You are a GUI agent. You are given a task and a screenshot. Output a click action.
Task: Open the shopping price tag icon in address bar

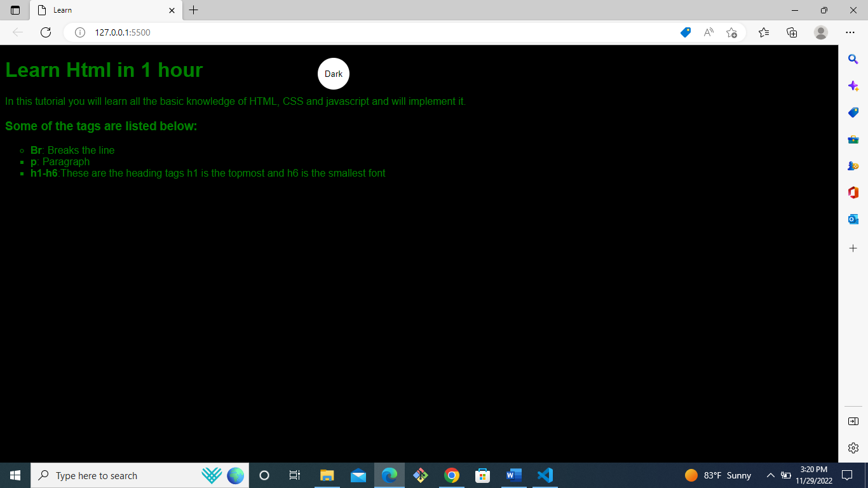(x=686, y=32)
